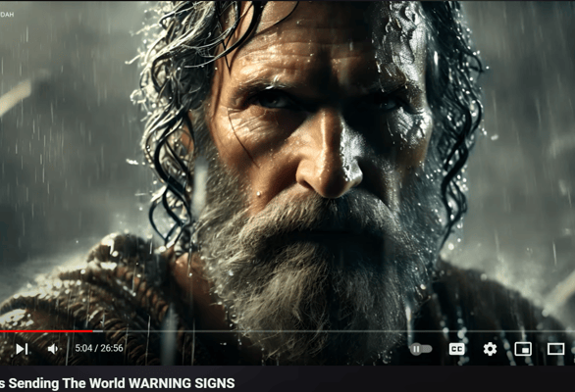Enable theater mode view
The image size is (575, 392).
point(555,349)
